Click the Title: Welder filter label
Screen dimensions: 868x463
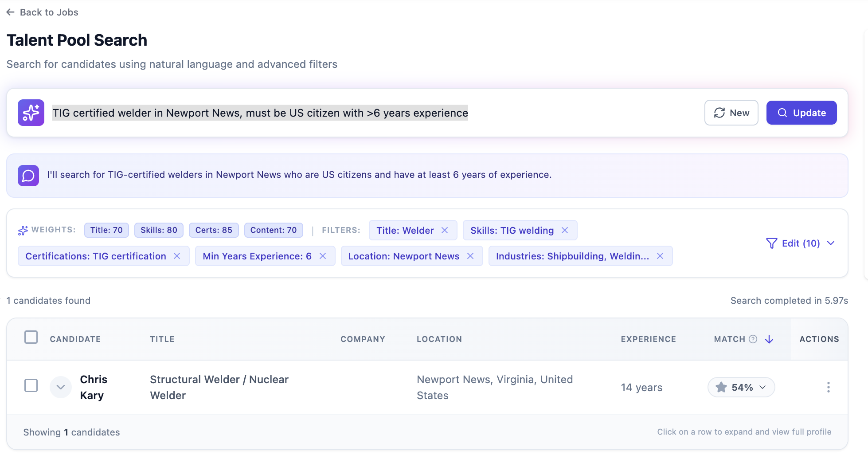[x=405, y=230]
